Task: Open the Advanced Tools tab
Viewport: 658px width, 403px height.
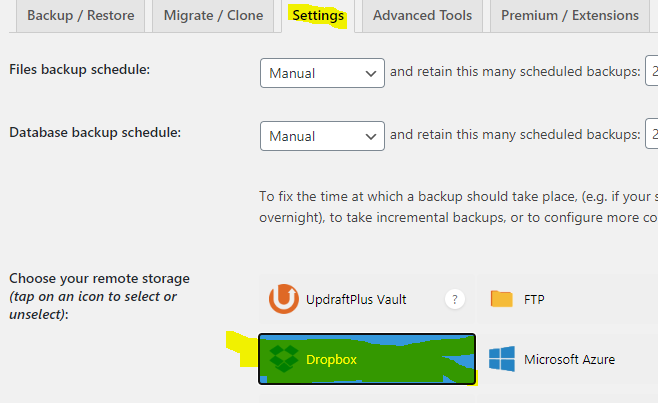Action: (x=422, y=16)
